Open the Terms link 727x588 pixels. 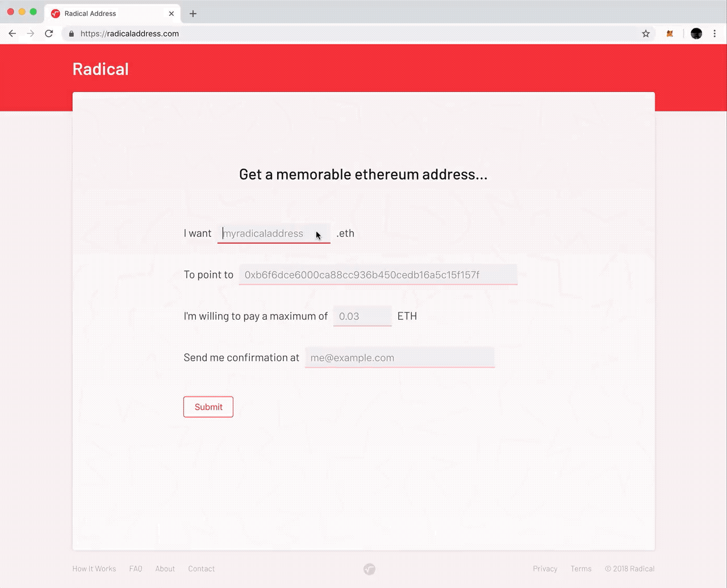[581, 569]
